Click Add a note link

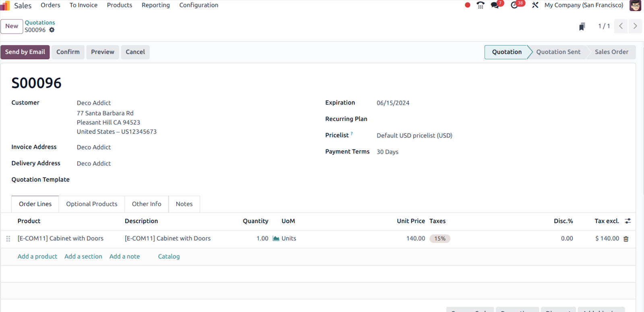125,256
